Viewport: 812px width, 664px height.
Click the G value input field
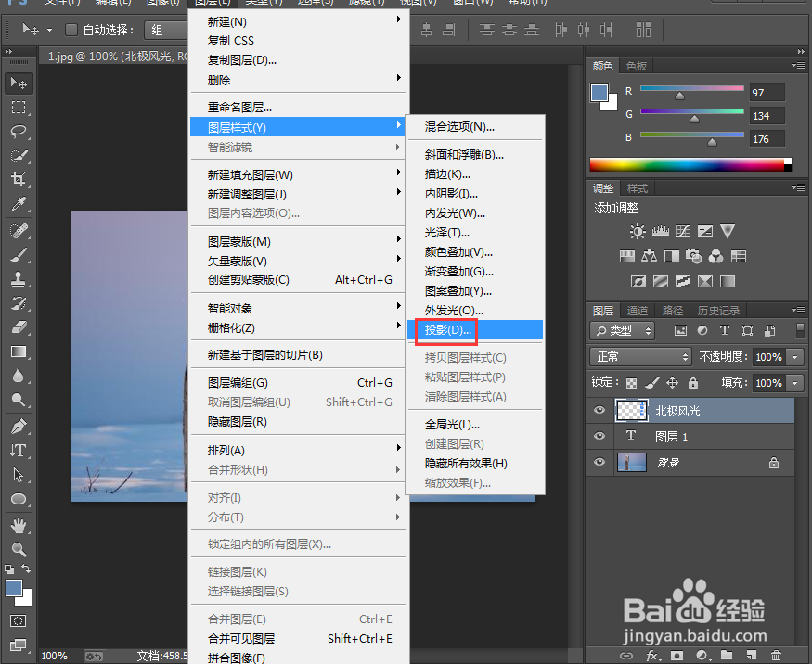767,115
